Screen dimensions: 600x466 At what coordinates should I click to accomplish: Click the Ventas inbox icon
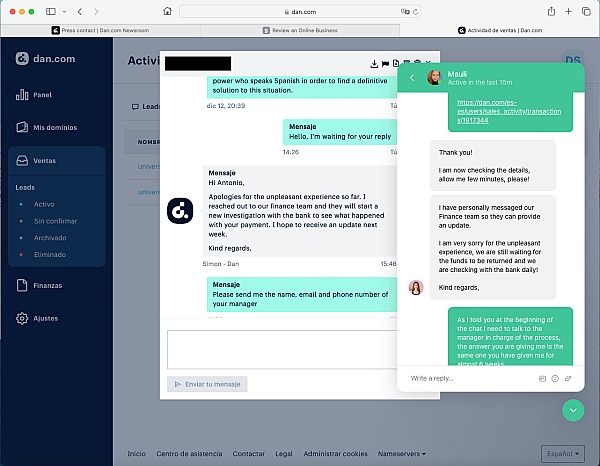(22, 161)
